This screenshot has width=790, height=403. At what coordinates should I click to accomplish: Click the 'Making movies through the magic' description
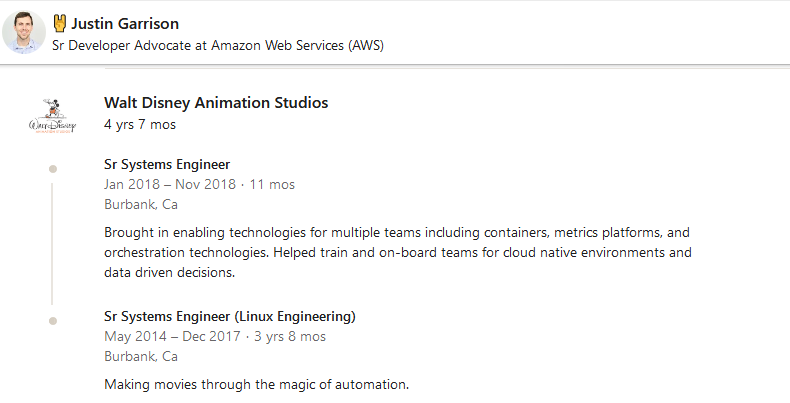click(256, 384)
